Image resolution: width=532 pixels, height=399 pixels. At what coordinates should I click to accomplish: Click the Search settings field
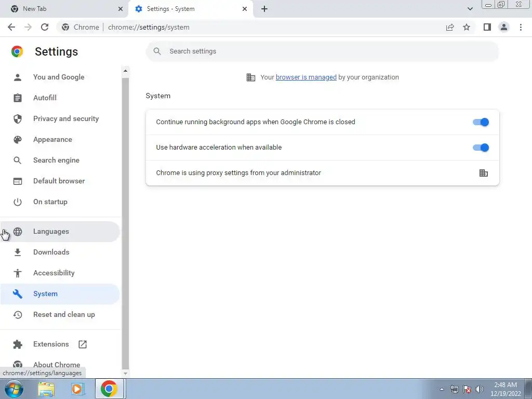tap(322, 51)
